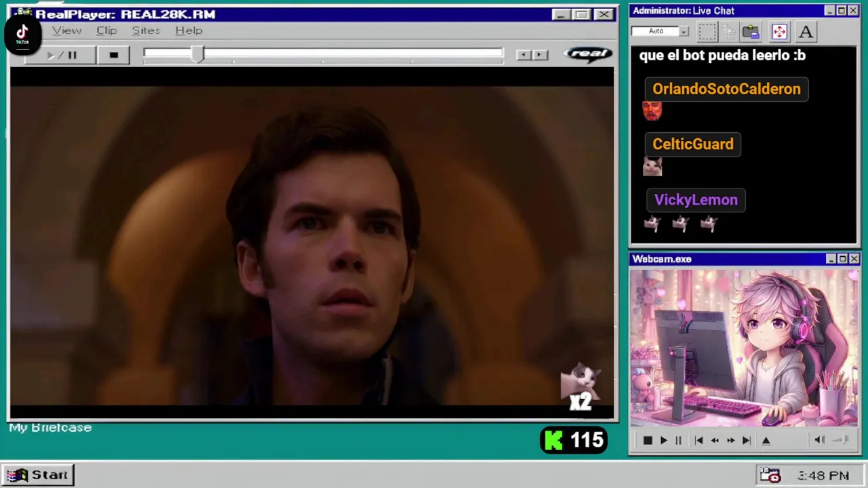Stop playback in Webcam.exe
868x488 pixels.
[x=647, y=441]
